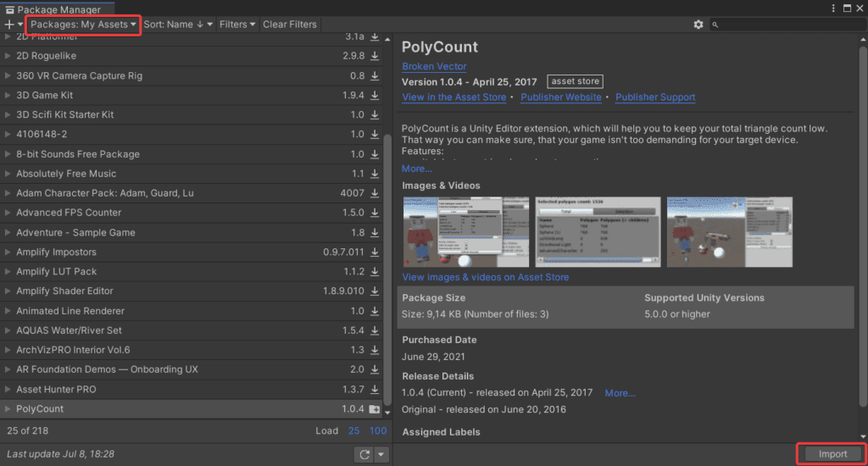
Task: Download Amplify Shader Editor
Action: [375, 291]
